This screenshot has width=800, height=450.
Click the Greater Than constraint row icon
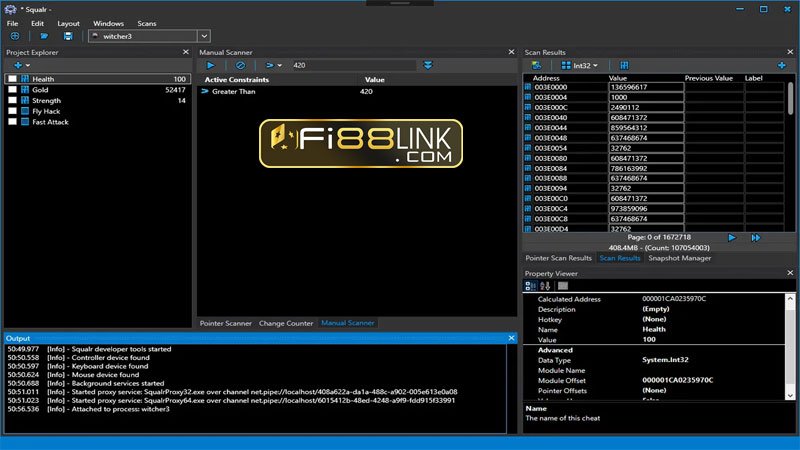click(x=205, y=91)
